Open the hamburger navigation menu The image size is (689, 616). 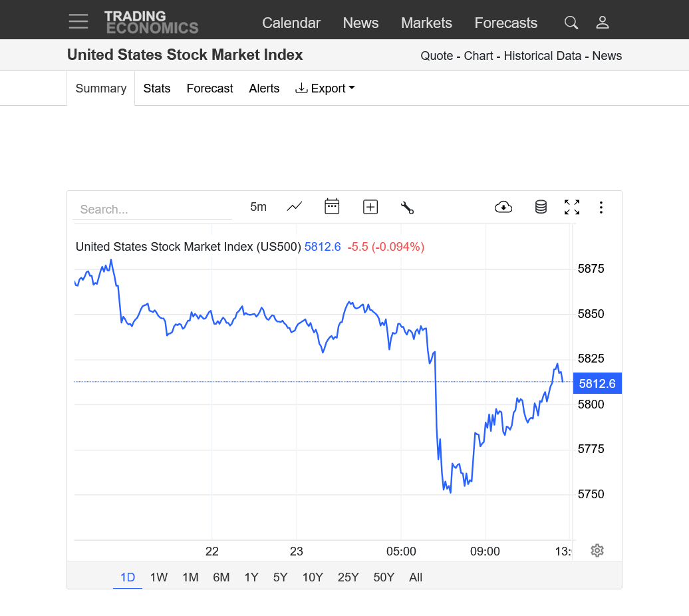78,21
